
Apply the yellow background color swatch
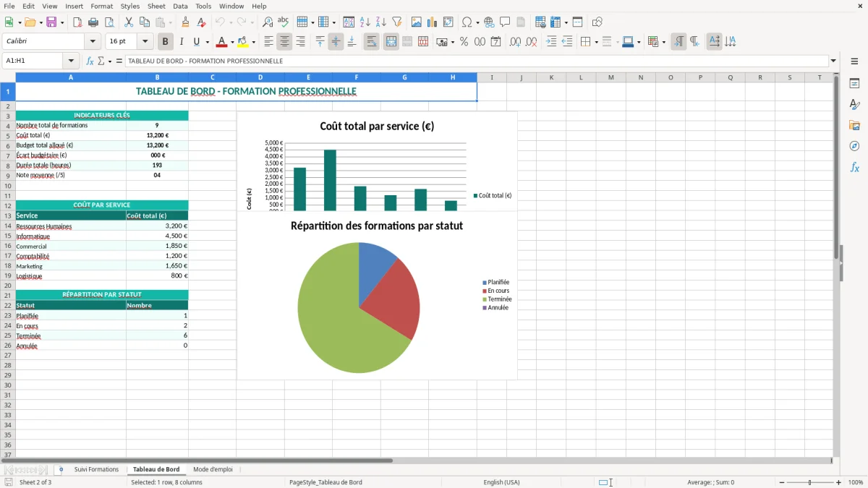243,42
